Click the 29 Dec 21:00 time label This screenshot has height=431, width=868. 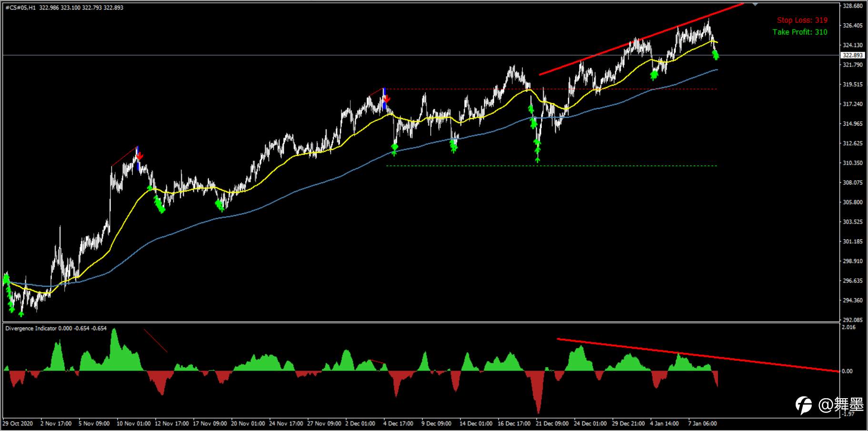(628, 423)
